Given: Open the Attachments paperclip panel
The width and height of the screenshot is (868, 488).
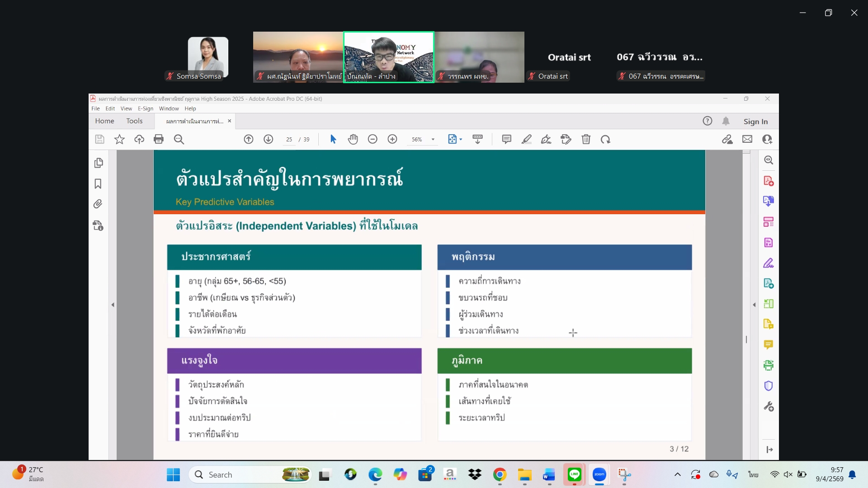Looking at the screenshot, I should pyautogui.click(x=98, y=204).
